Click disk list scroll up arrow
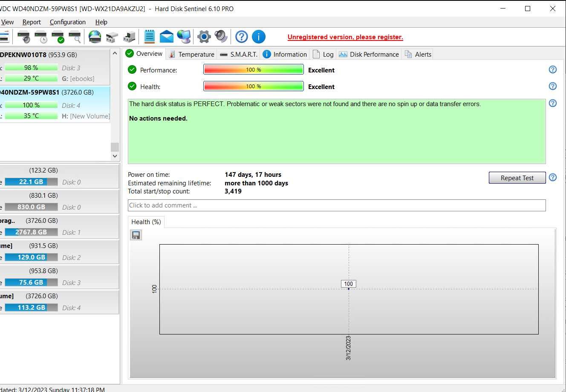Image resolution: width=566 pixels, height=392 pixels. tap(115, 53)
